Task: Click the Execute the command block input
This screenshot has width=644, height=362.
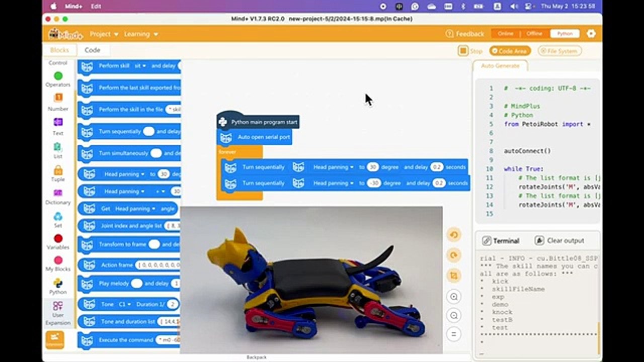Action: [168, 340]
